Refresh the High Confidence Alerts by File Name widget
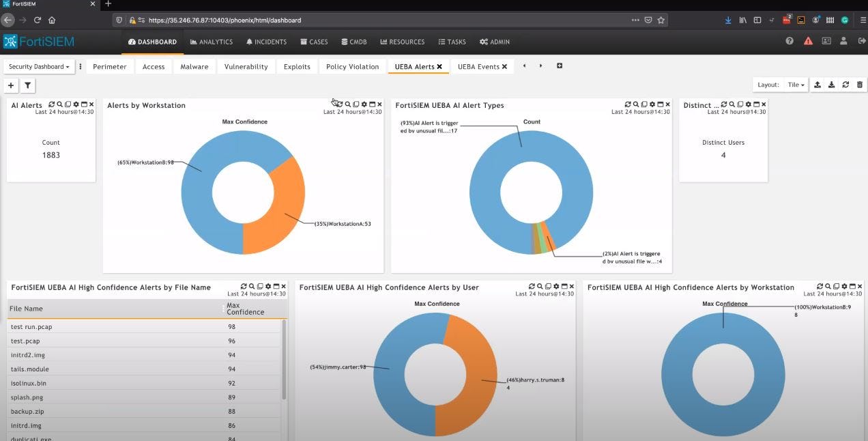Image resolution: width=868 pixels, height=441 pixels. tap(244, 287)
